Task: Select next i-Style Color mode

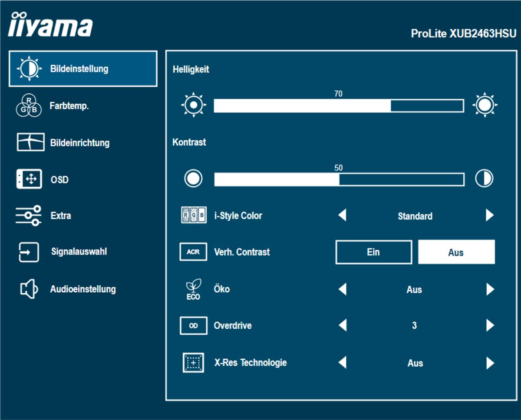Action: 490,215
